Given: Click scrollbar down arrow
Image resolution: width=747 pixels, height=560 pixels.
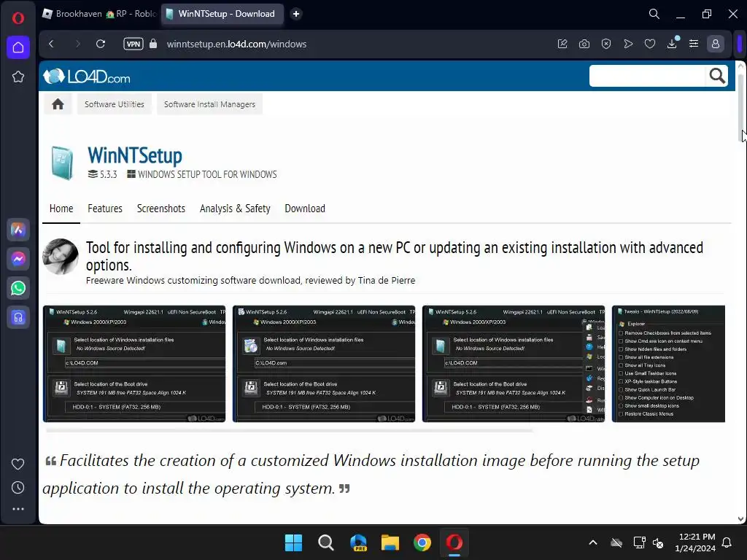Looking at the screenshot, I should pos(741,518).
